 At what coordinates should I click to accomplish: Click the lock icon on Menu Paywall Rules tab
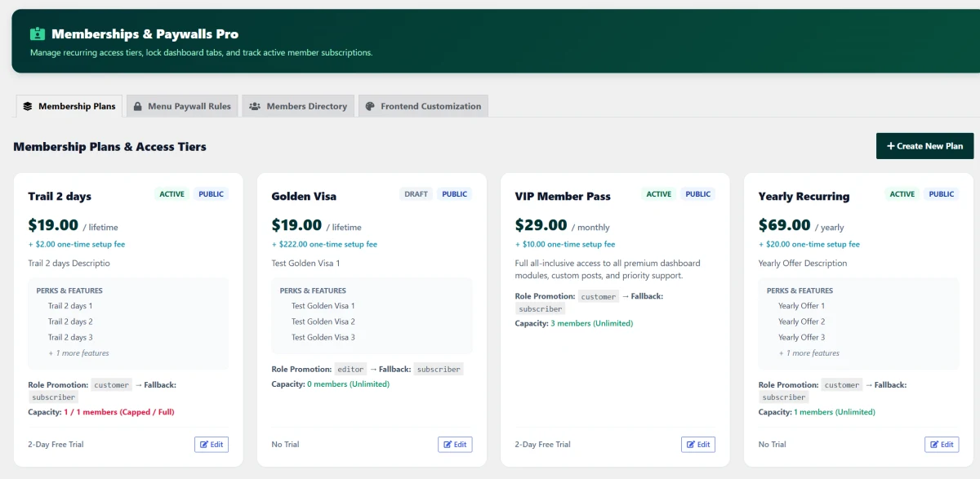tap(139, 106)
